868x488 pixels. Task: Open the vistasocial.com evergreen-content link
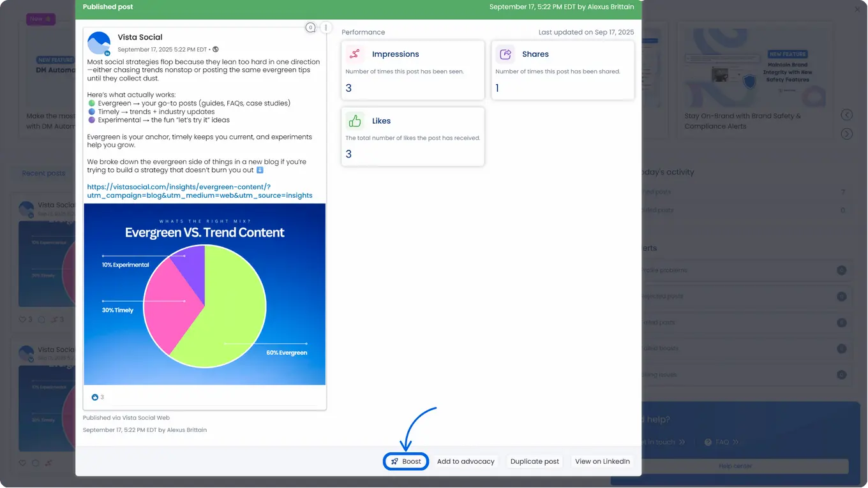click(199, 191)
